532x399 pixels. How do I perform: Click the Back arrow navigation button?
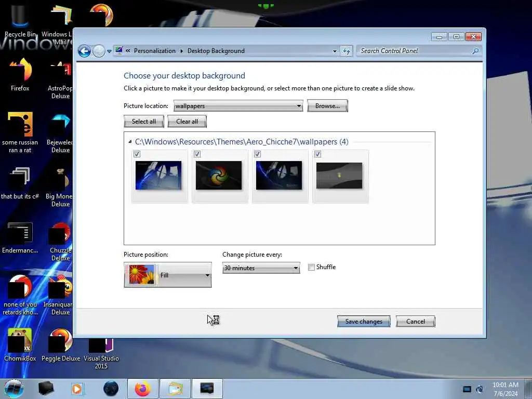coord(84,51)
